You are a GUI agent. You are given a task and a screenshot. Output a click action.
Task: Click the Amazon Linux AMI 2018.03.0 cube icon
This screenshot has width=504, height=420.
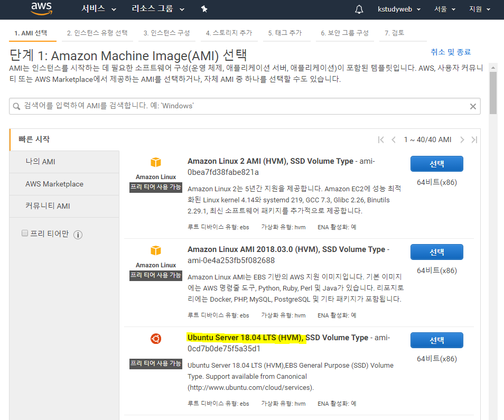click(x=156, y=250)
